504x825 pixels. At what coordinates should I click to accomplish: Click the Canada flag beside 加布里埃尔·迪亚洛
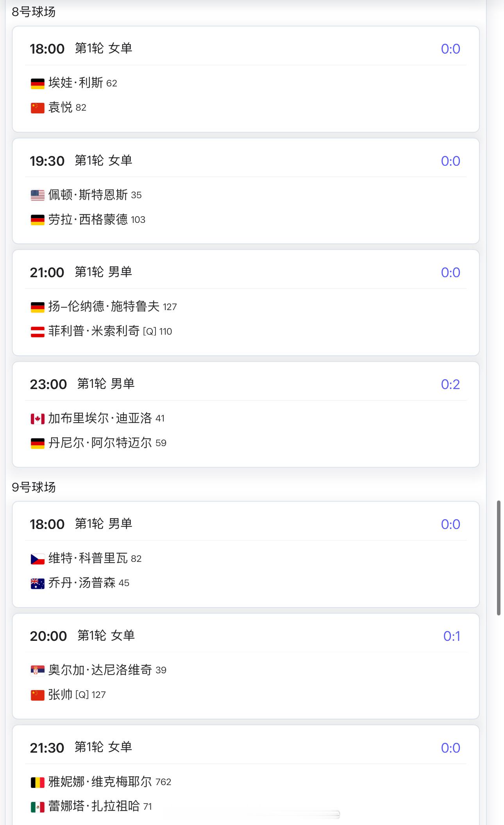38,419
